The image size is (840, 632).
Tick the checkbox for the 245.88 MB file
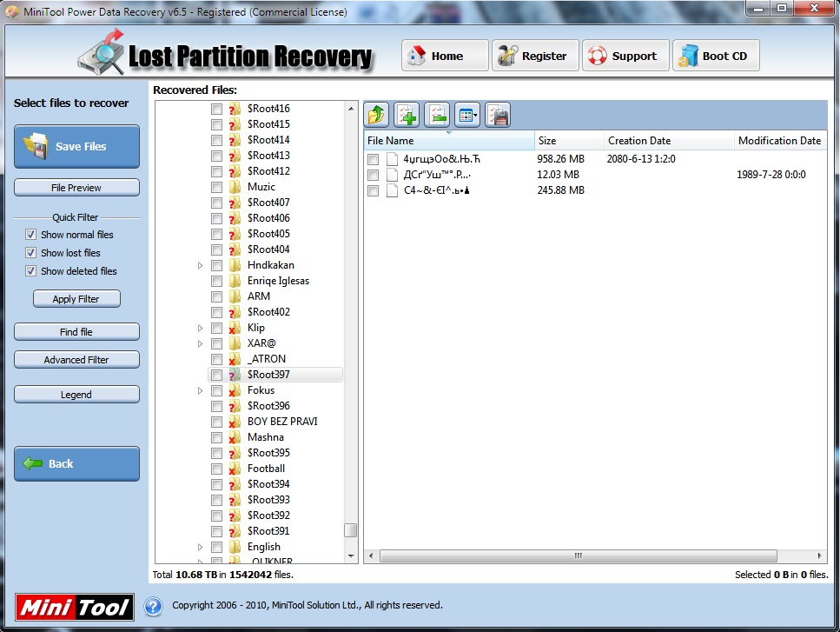374,190
